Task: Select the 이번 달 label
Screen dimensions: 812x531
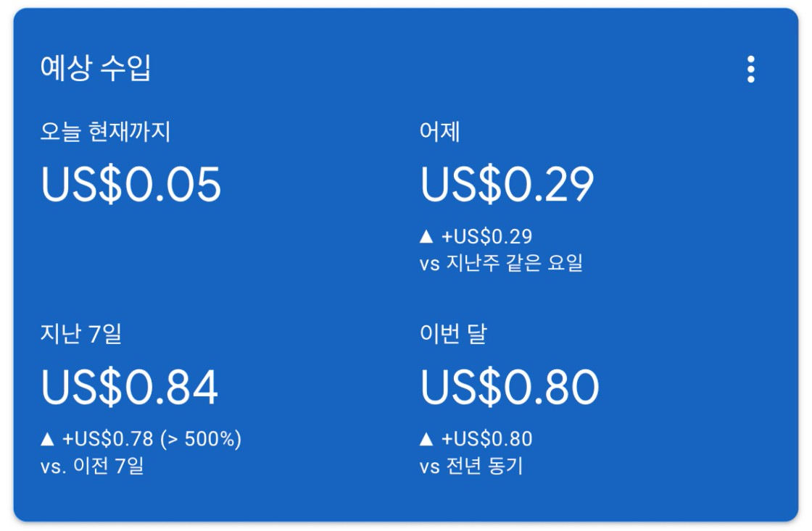Action: (453, 334)
